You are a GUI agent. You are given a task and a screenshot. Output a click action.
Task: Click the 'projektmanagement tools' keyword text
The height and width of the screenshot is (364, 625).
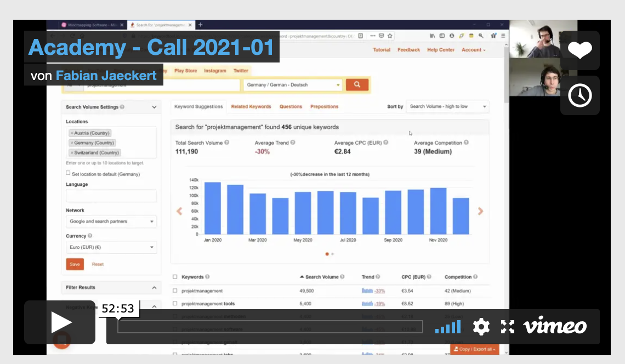click(x=208, y=304)
